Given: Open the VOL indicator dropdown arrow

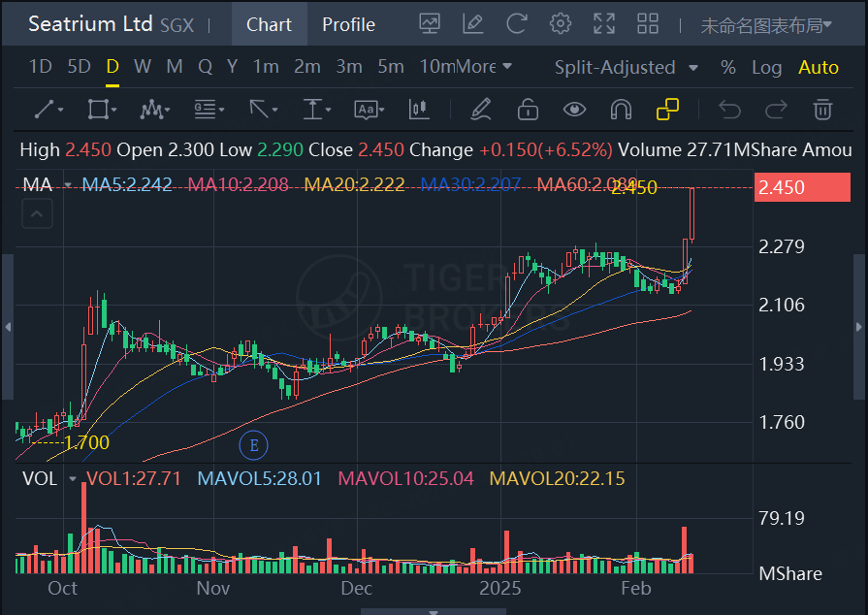Looking at the screenshot, I should [73, 478].
